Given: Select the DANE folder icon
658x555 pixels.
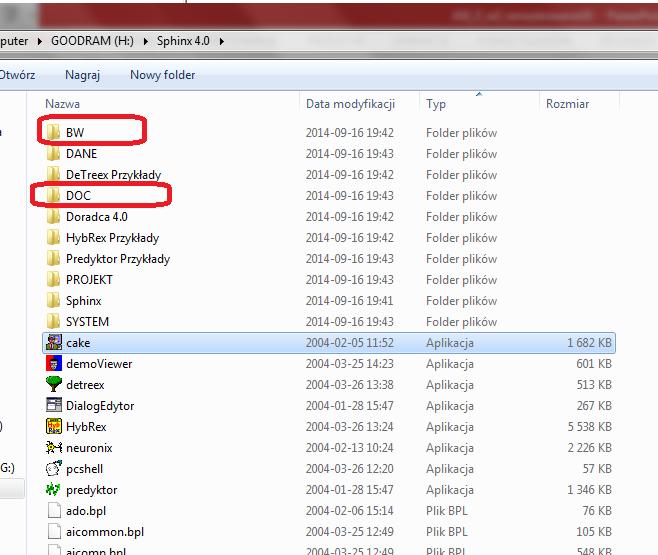Looking at the screenshot, I should click(x=53, y=154).
